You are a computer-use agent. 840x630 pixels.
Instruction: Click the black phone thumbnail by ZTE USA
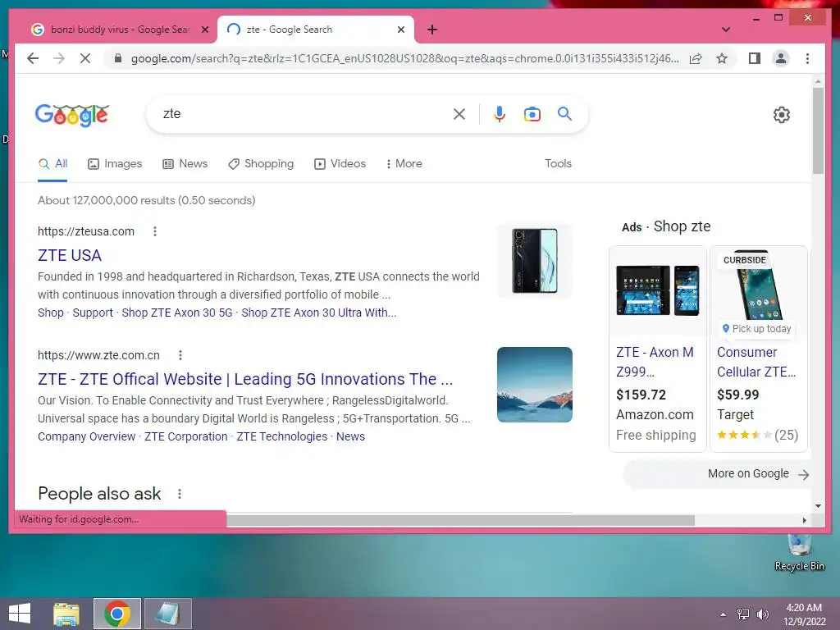[535, 261]
